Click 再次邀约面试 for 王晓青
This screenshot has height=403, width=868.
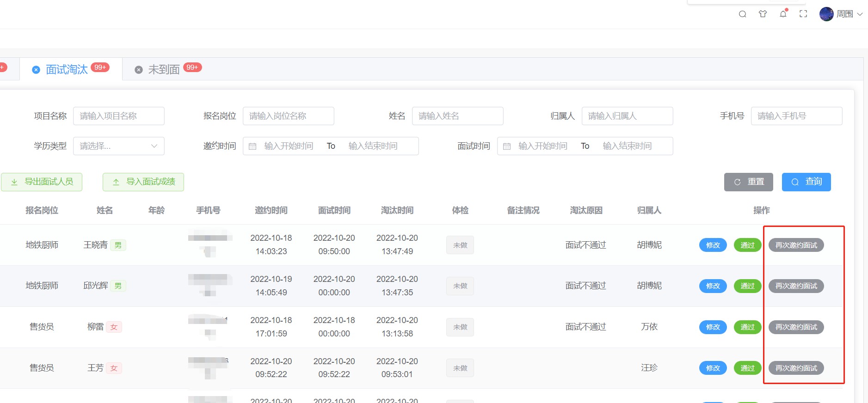[796, 245]
